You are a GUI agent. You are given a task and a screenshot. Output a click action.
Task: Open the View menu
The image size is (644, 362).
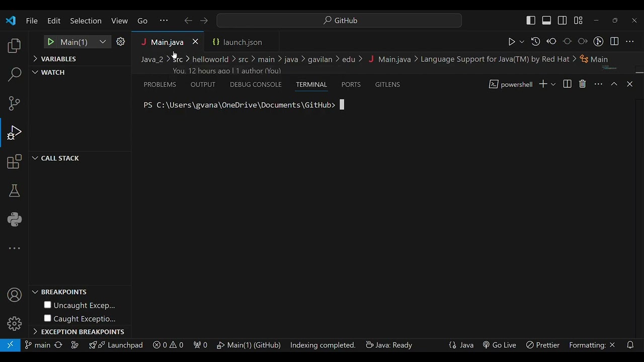[119, 21]
